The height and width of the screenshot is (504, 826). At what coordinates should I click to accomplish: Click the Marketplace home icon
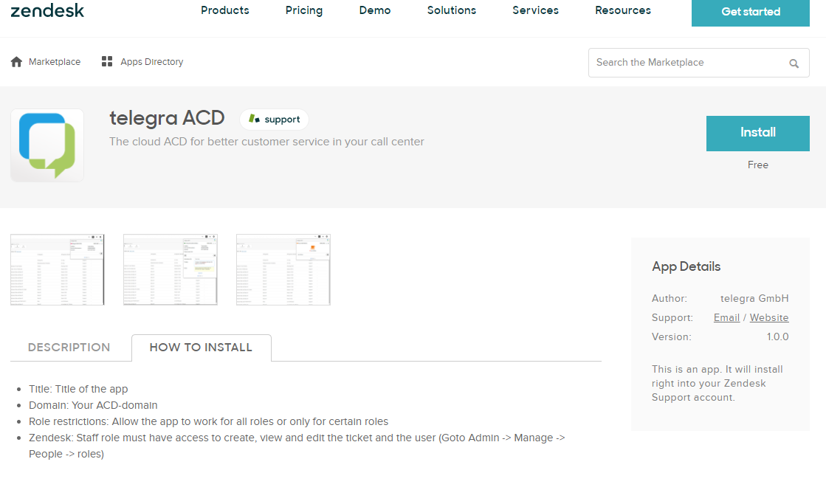[16, 62]
